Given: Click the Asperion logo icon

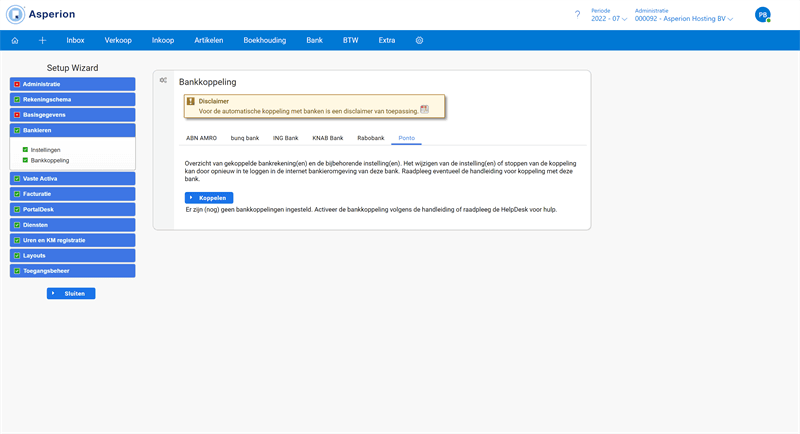Looking at the screenshot, I should click(15, 14).
